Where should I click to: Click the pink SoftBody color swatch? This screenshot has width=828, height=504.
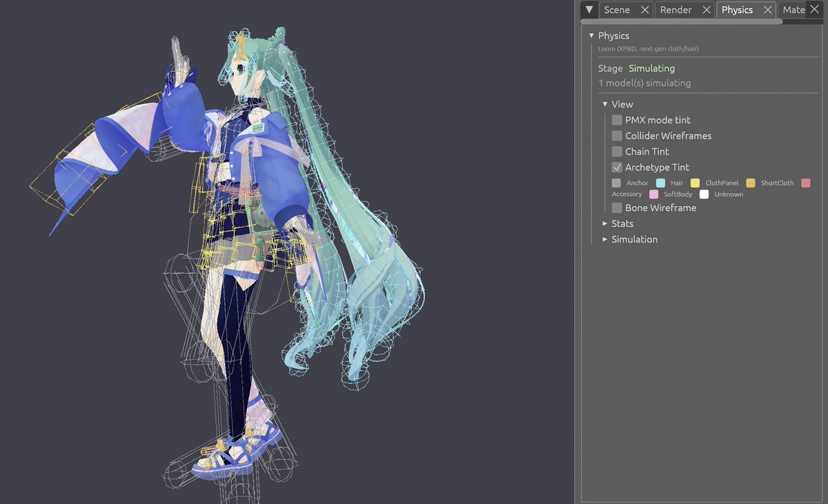[653, 194]
